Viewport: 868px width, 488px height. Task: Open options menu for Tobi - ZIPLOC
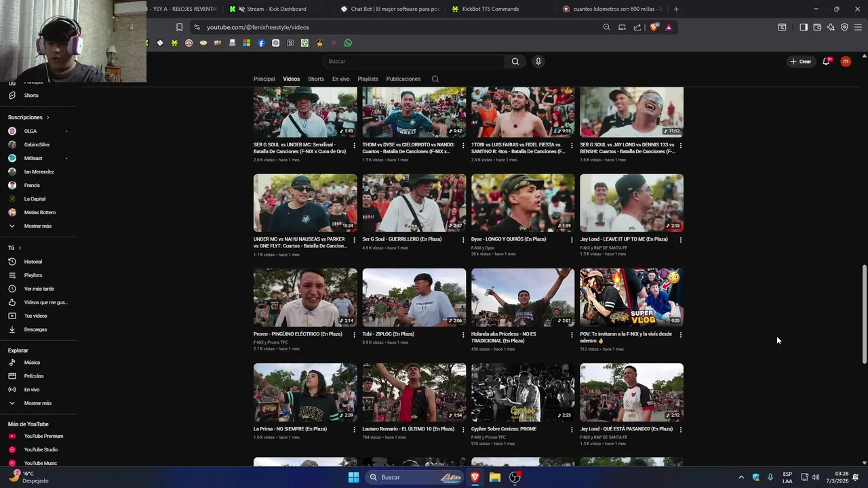click(x=463, y=335)
